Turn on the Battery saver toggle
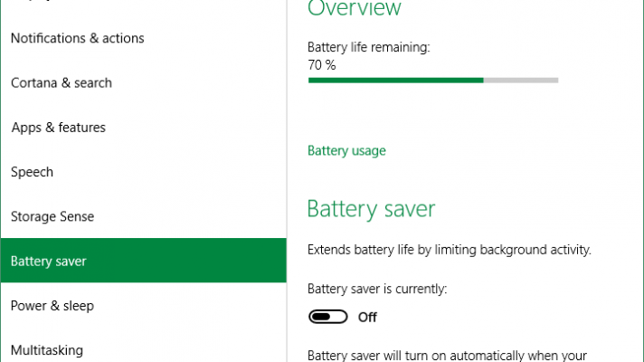This screenshot has width=644, height=362. tap(328, 317)
